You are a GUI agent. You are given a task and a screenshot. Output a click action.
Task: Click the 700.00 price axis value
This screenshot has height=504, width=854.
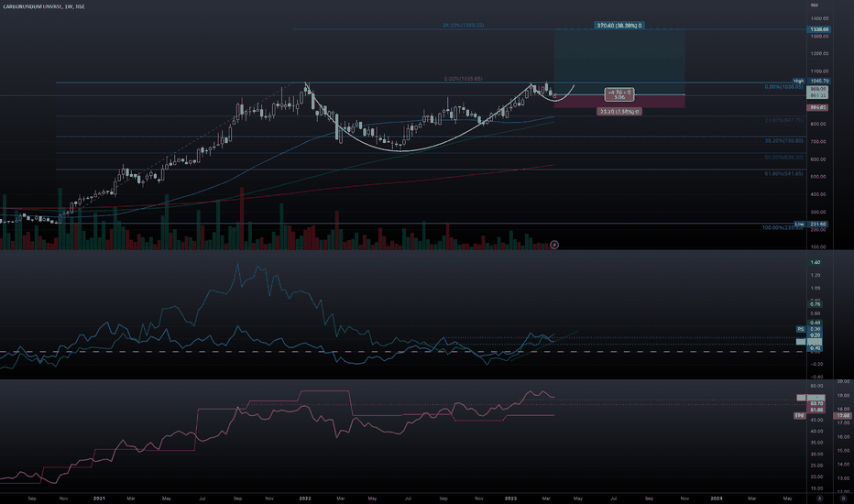tap(818, 141)
